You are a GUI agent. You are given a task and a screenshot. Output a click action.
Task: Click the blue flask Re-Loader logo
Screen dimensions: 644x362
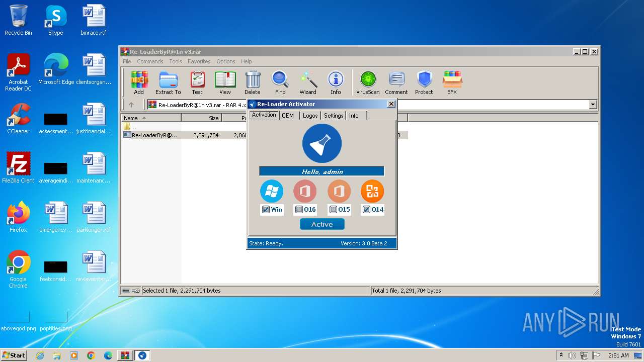322,143
